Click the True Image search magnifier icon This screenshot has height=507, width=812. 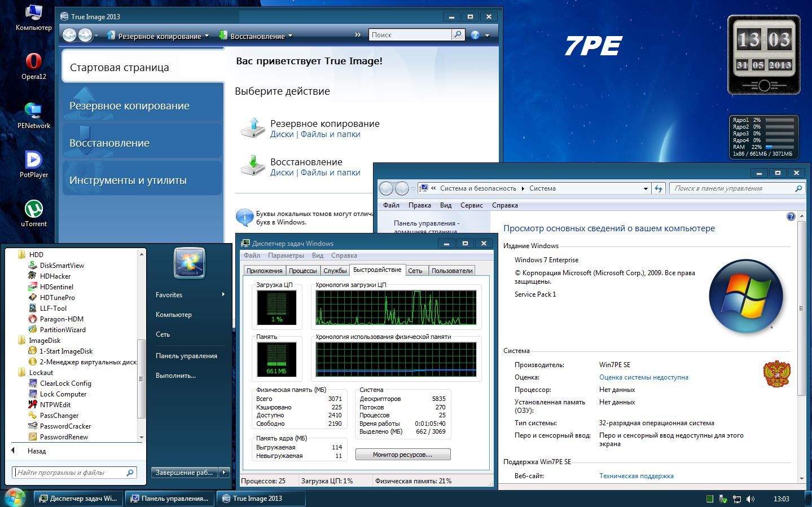pyautogui.click(x=458, y=34)
